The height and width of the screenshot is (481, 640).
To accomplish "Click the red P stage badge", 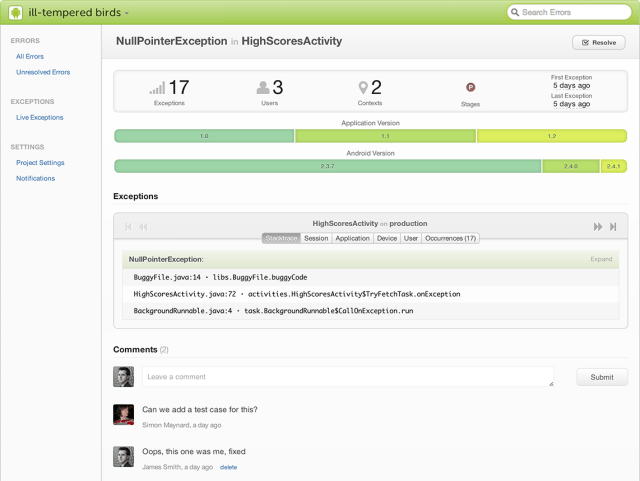I will [470, 88].
